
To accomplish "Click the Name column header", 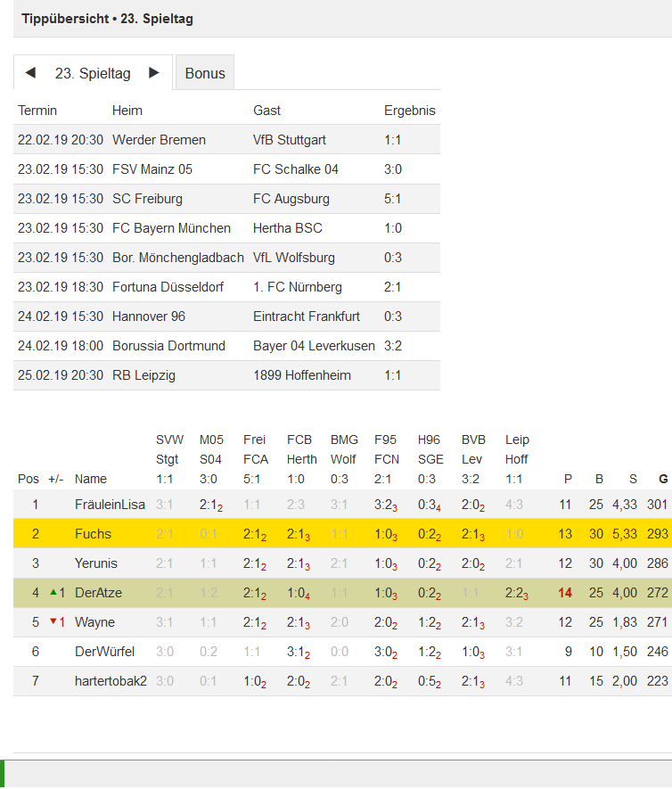I will 91,479.
